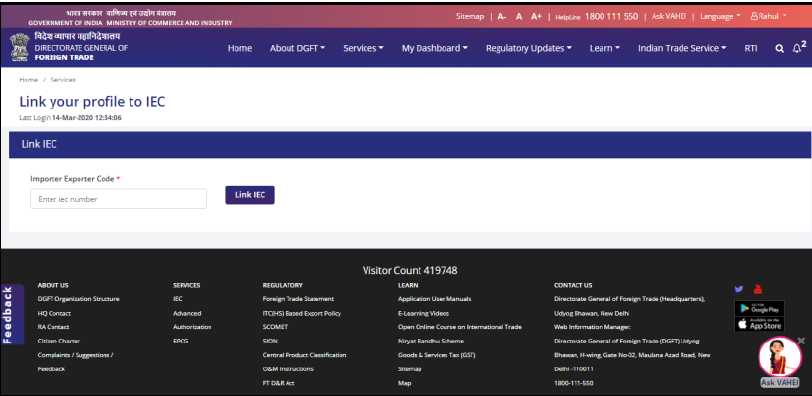Open Citizen Charter footer link
Image resolution: width=812 pixels, height=396 pixels.
point(59,342)
